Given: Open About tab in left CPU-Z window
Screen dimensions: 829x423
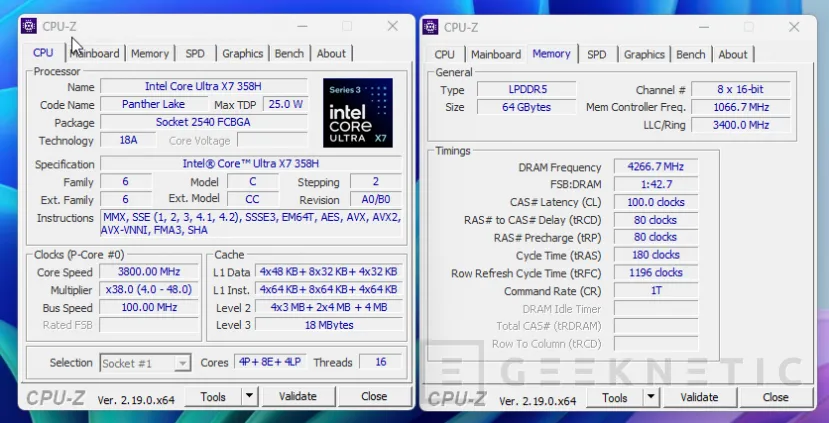Looking at the screenshot, I should click(x=331, y=53).
